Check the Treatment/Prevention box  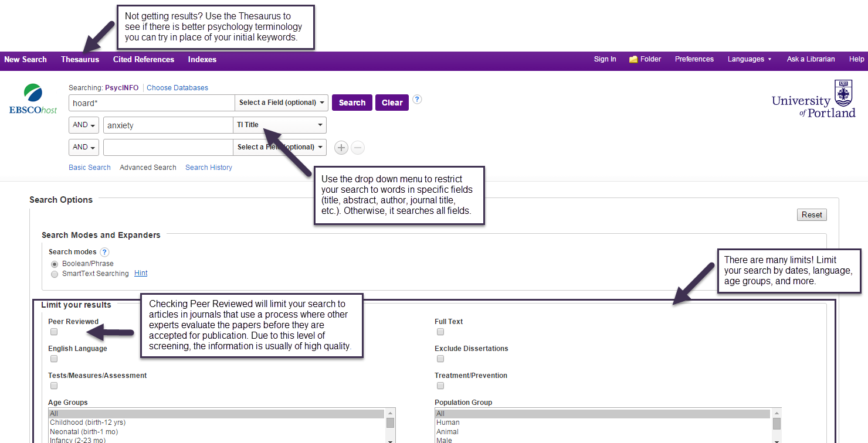click(440, 386)
